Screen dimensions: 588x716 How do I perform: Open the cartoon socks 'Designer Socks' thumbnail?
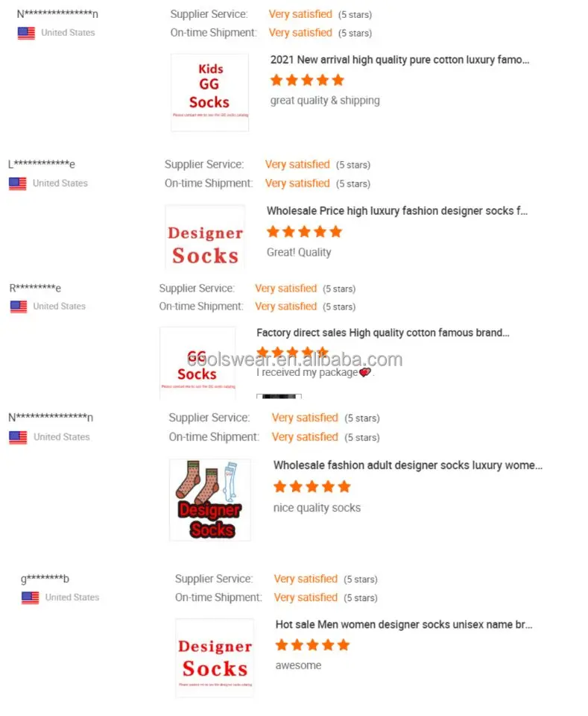click(x=209, y=499)
